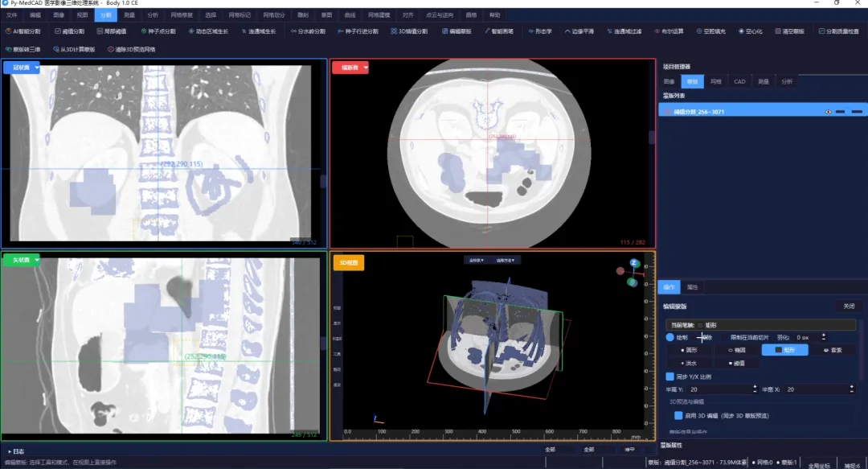
Task: Select the 椭圆 ellipse brush option
Action: click(x=737, y=350)
